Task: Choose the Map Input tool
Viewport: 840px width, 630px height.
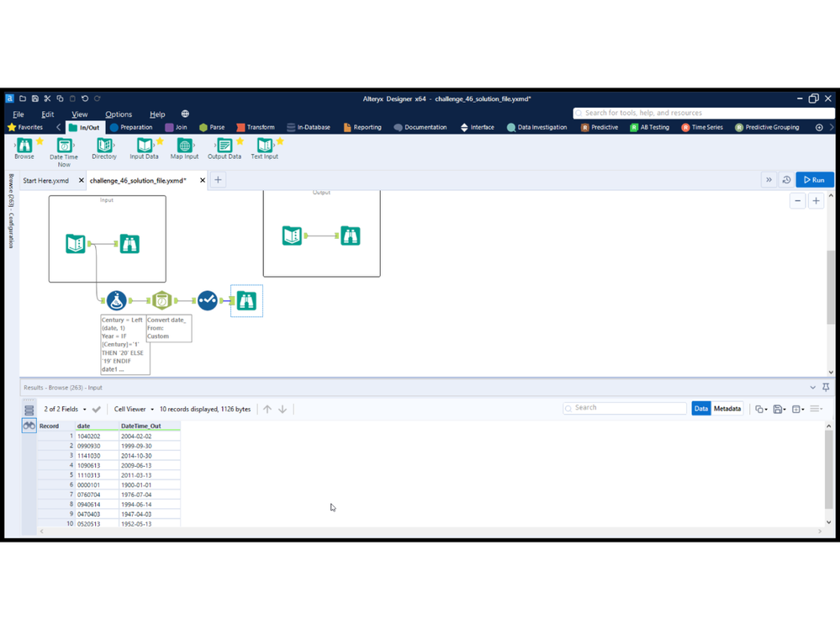Action: (x=184, y=148)
